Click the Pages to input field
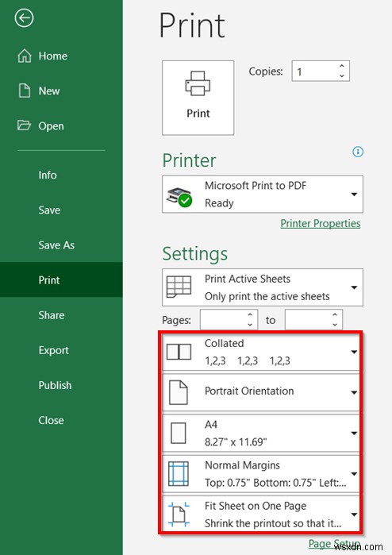 tap(313, 320)
